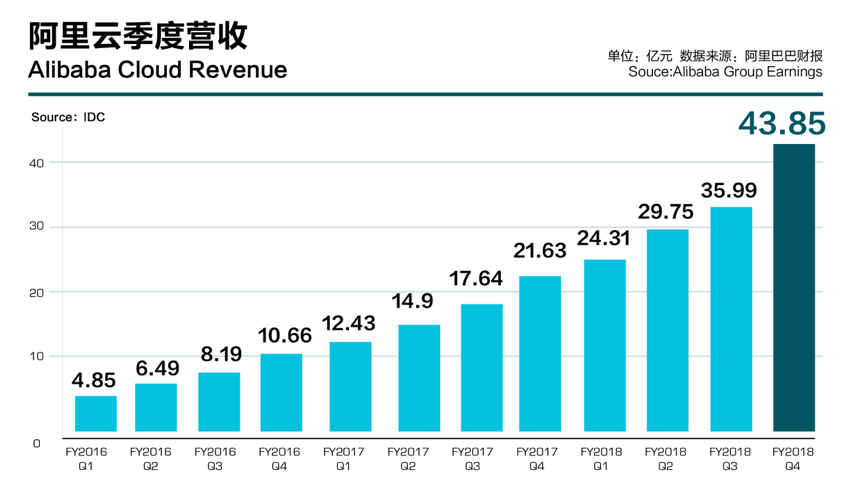The image size is (865, 491).
Task: Select the FY2016 Q1 bar
Action: (x=96, y=414)
